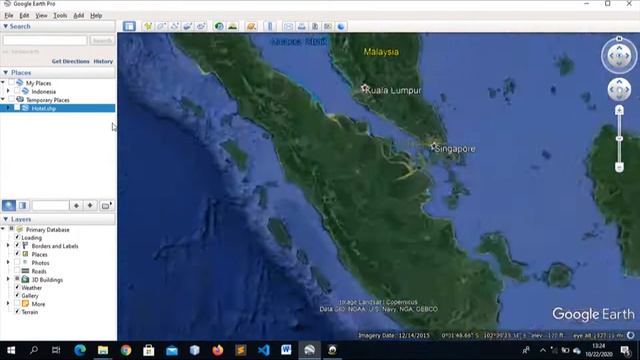Image resolution: width=640 pixels, height=360 pixels.
Task: Click the split view icon beside search places
Action: click(x=23, y=205)
